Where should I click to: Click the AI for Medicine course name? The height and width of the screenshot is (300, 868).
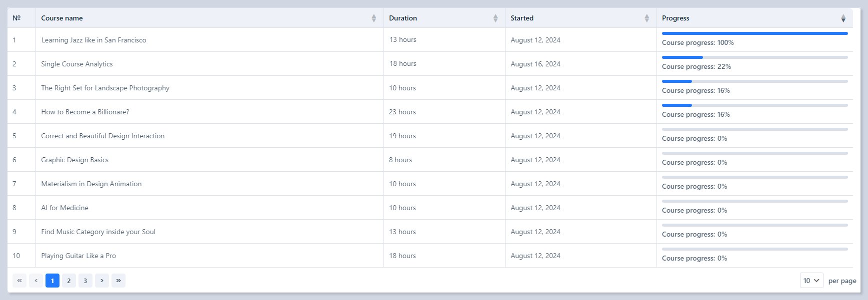point(64,208)
